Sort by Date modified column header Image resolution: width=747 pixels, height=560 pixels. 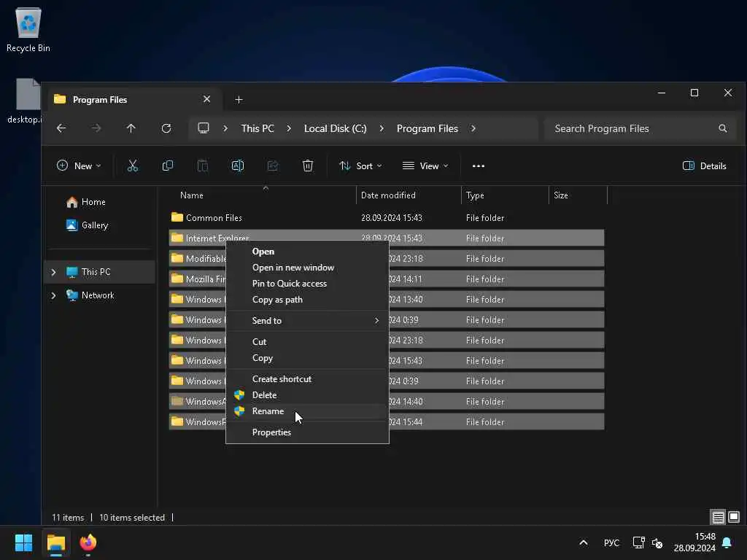coord(388,195)
